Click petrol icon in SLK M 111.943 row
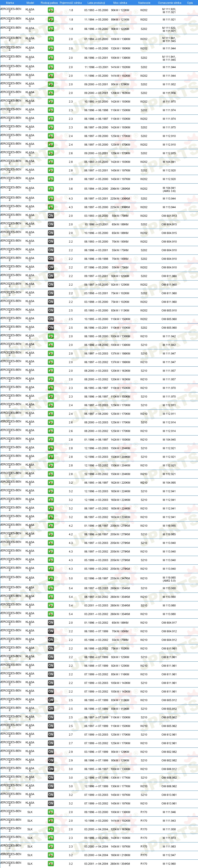This screenshot has width=198, height=868. pos(51,821)
